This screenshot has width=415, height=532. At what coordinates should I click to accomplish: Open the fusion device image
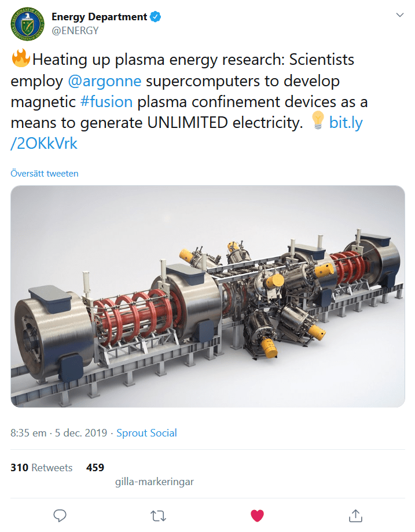[207, 296]
